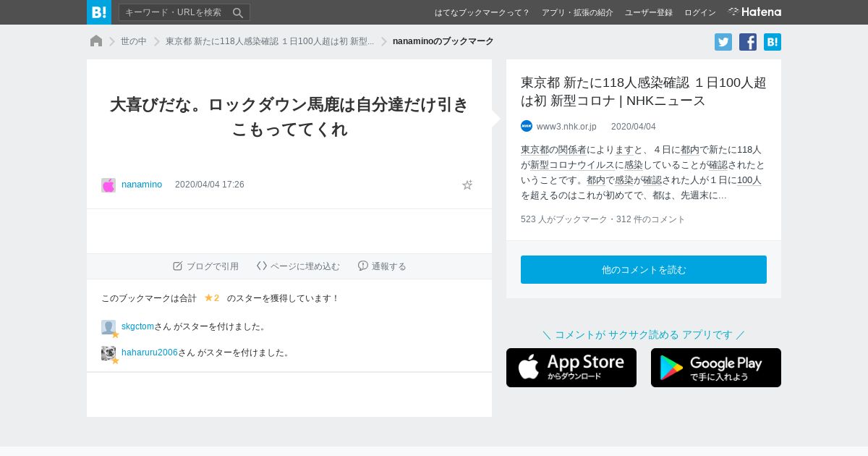
Task: Open skgctom user link
Action: 137,326
